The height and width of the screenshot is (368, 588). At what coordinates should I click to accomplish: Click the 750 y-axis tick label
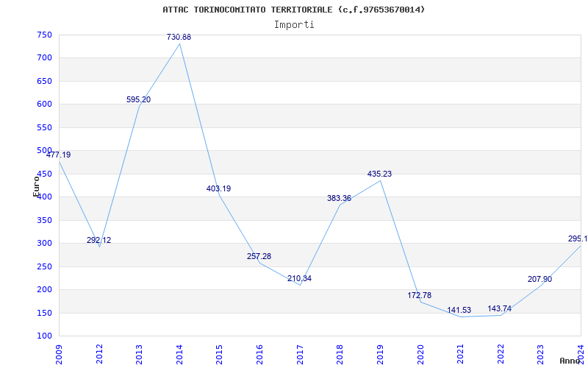pos(44,35)
